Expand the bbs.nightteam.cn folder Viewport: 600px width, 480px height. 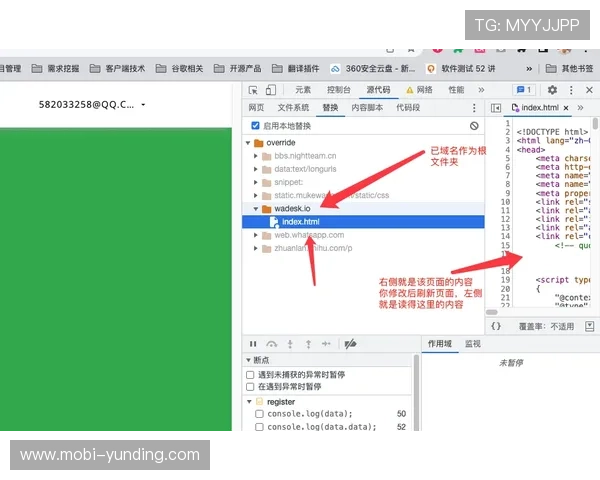click(x=256, y=156)
